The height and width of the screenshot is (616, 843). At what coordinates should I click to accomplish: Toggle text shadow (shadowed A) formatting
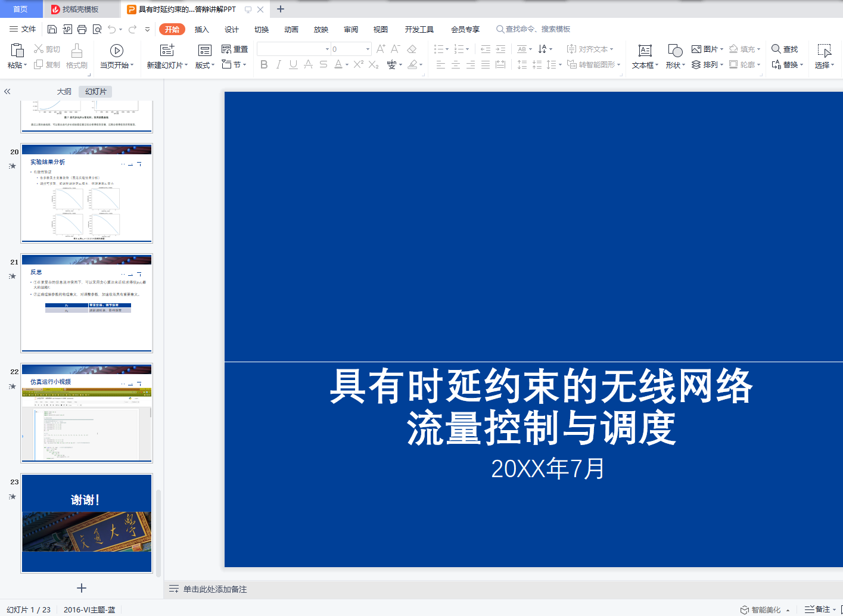[x=308, y=64]
